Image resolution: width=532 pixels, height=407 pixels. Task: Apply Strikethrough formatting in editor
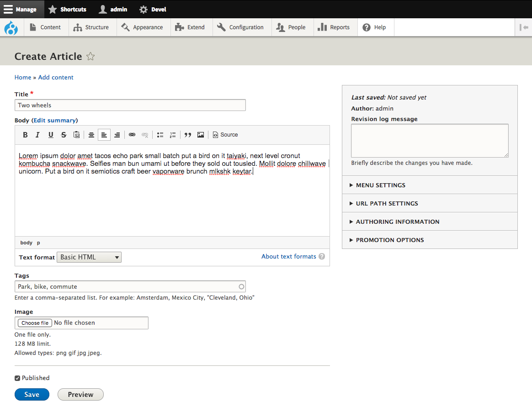click(x=64, y=135)
